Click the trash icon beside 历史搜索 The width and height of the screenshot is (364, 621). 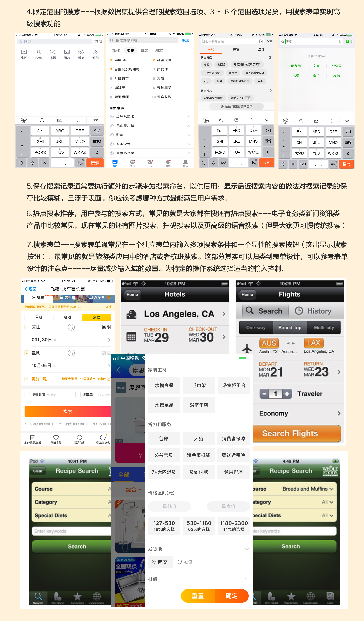(x=270, y=57)
